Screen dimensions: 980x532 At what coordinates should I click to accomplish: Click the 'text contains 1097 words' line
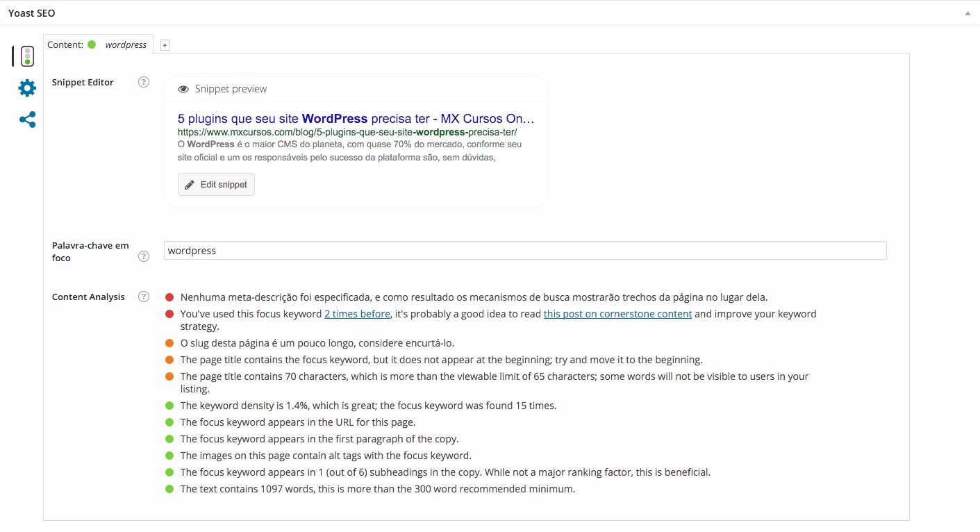[x=378, y=489]
